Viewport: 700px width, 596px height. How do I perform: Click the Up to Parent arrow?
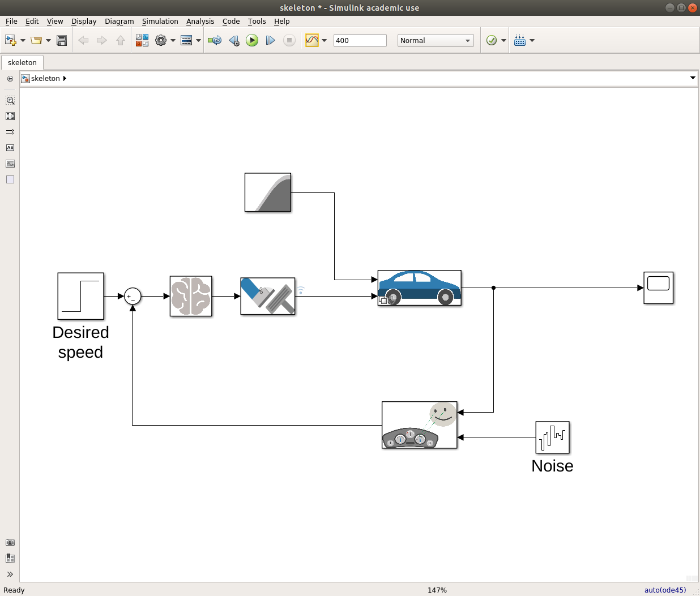point(121,40)
